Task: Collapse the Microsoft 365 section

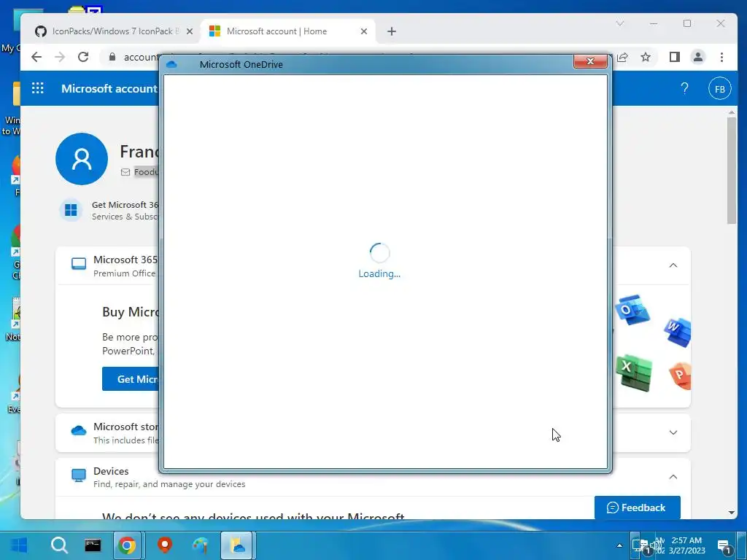Action: pyautogui.click(x=673, y=265)
